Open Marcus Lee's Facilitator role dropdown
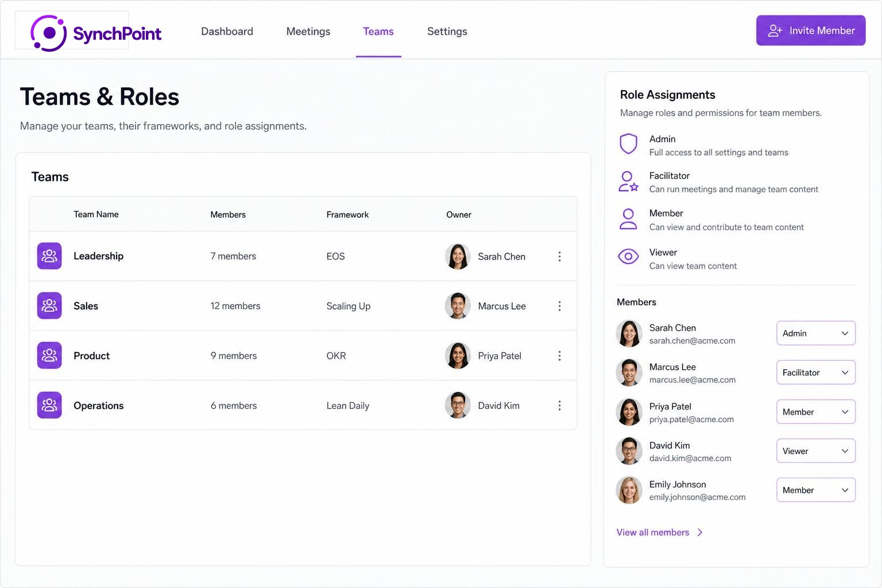 816,372
